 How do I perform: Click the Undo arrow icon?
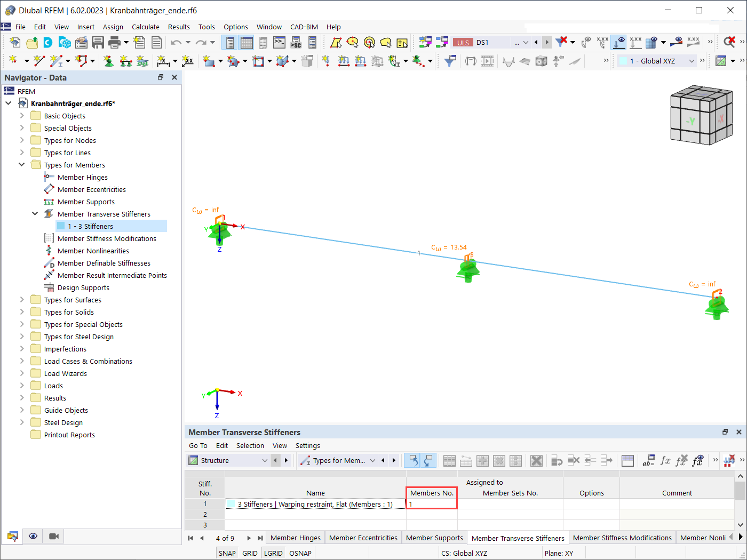point(176,42)
